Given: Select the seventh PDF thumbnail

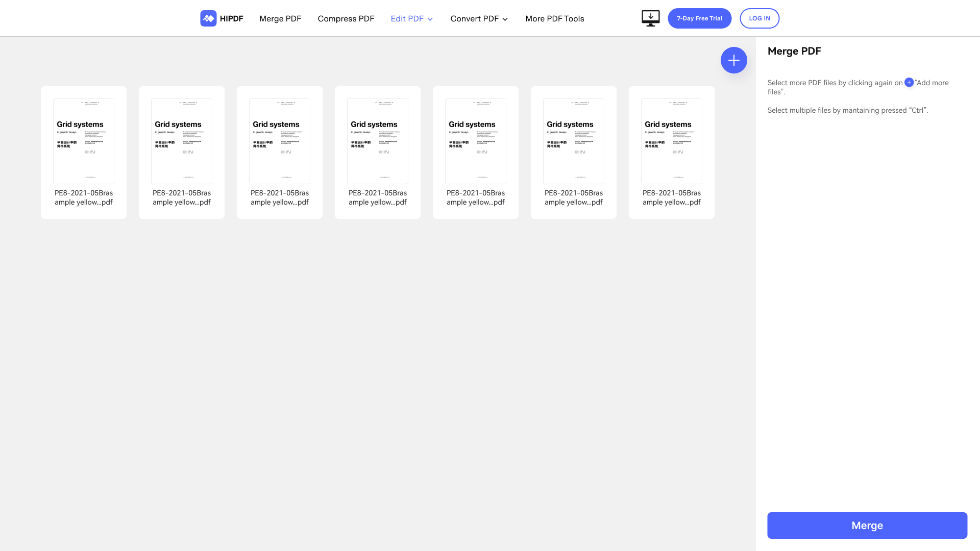Looking at the screenshot, I should tap(672, 141).
